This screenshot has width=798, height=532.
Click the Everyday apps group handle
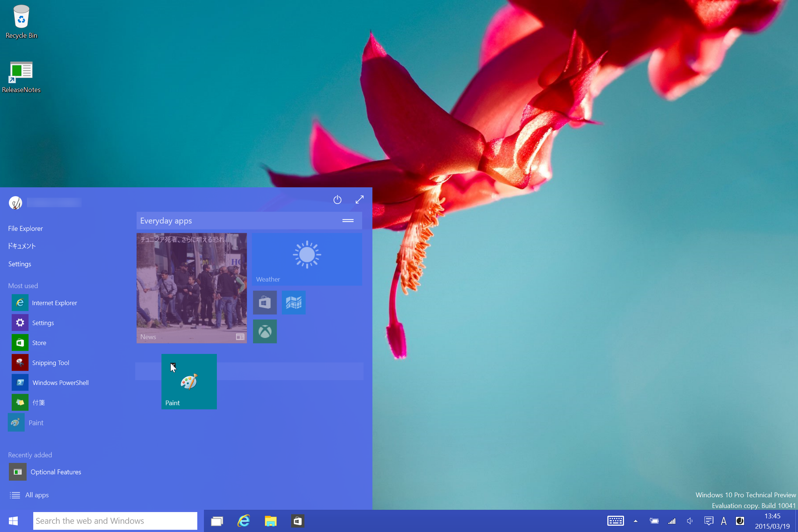coord(348,221)
